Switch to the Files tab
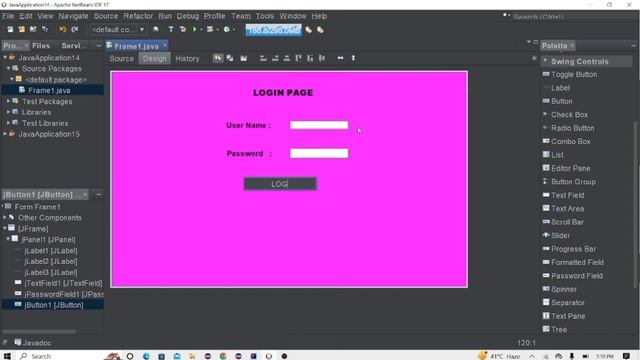Screen dimensions: 640x360 click(x=41, y=46)
